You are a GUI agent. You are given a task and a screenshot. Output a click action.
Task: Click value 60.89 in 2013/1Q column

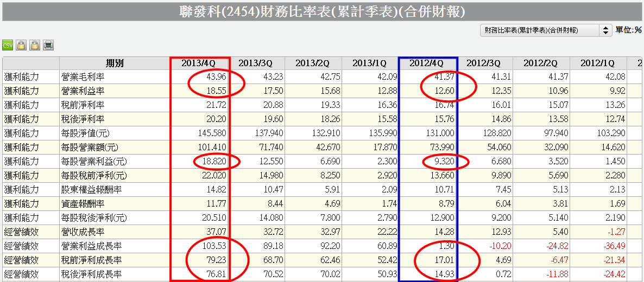point(387,246)
